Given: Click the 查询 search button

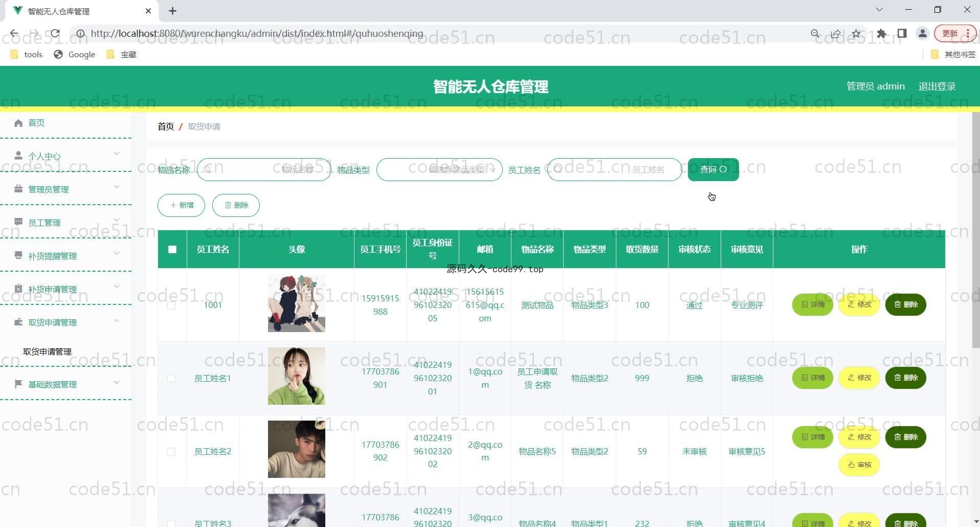Looking at the screenshot, I should [x=713, y=169].
